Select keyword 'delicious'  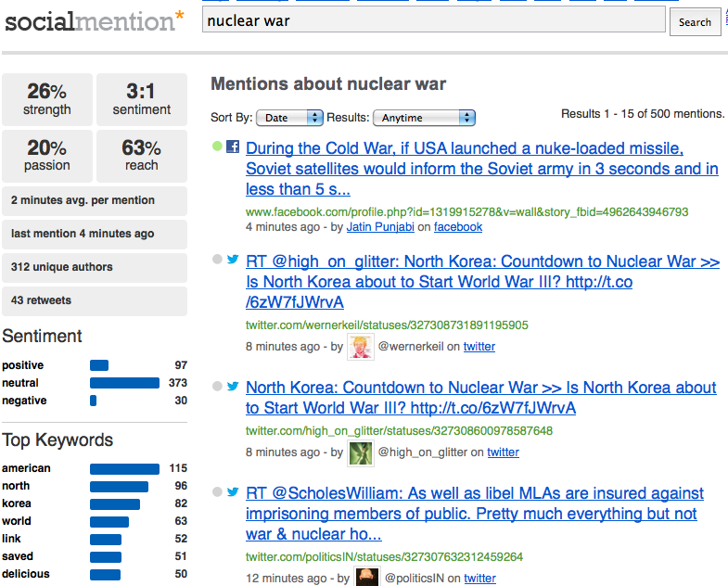(x=26, y=574)
